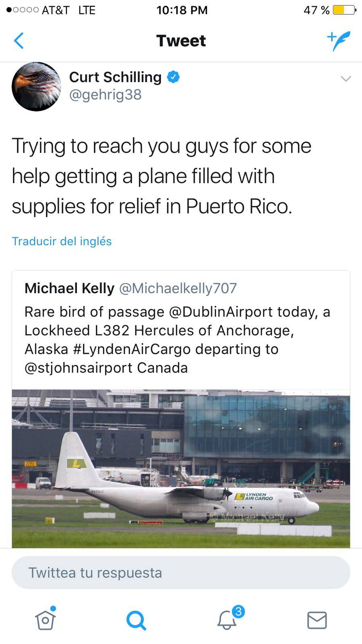
Task: Expand the tweet options chevron
Action: [x=346, y=78]
